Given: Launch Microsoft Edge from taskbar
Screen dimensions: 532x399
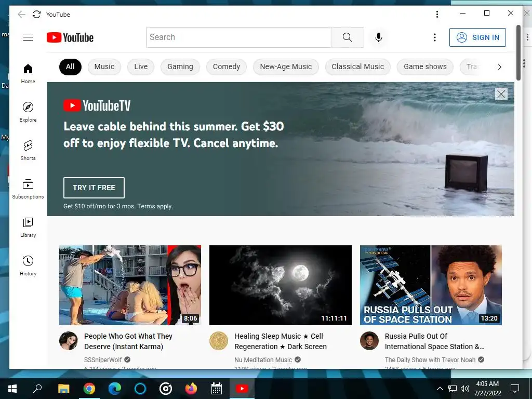Looking at the screenshot, I should point(115,389).
